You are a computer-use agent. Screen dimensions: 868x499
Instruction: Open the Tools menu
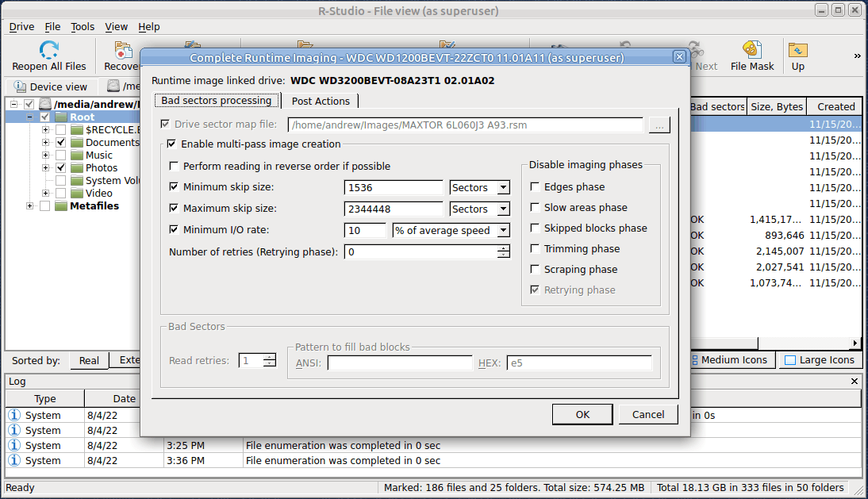coord(83,26)
